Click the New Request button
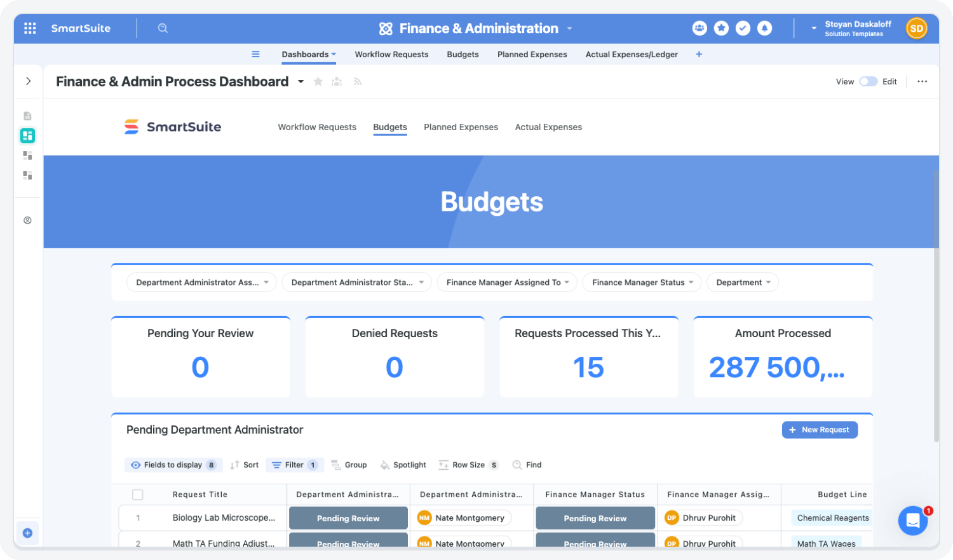 click(820, 430)
